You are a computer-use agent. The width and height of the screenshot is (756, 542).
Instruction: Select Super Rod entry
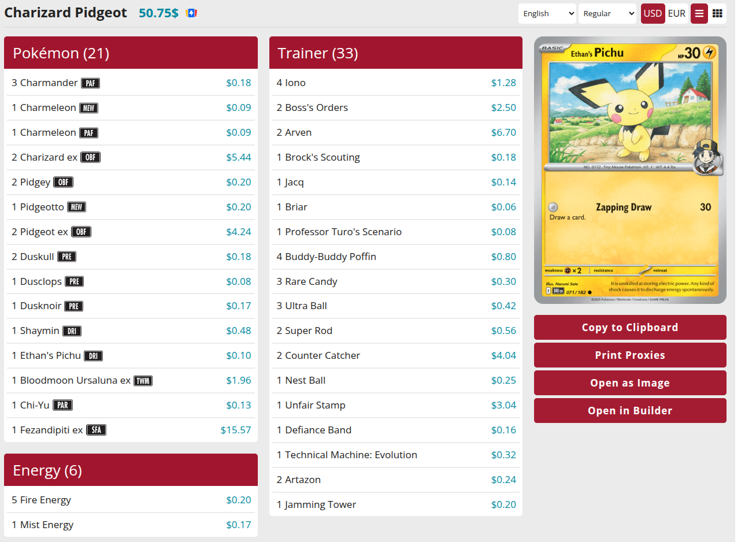click(396, 331)
